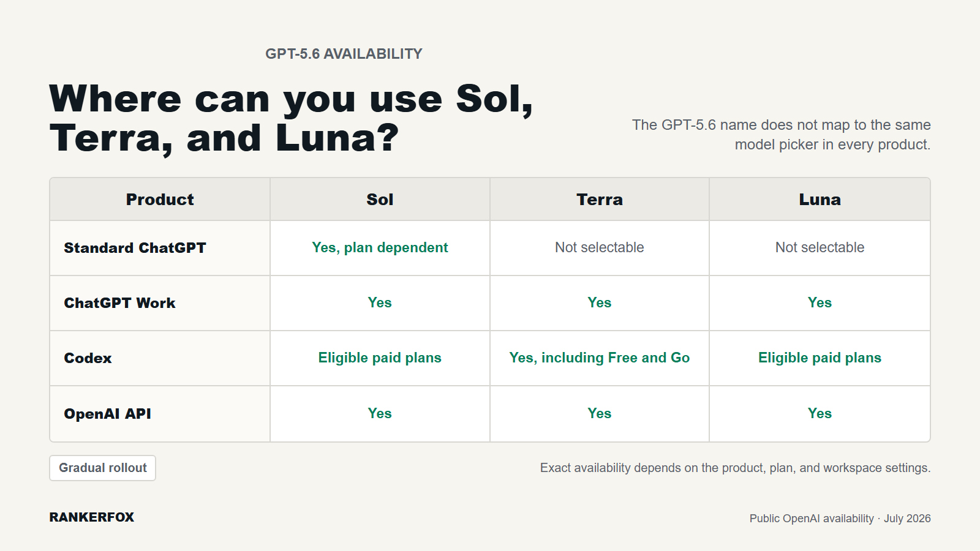Click the 'Exact availability depends' footnote
The height and width of the screenshot is (551, 980).
click(x=735, y=468)
